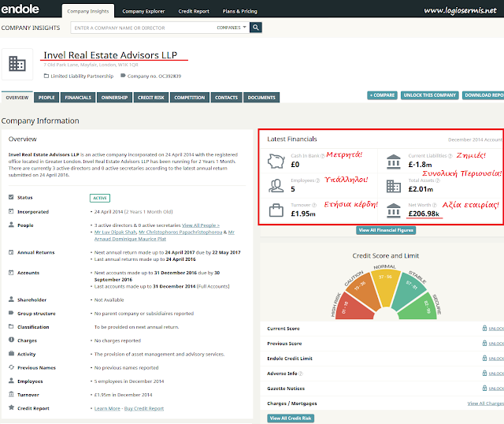Open Arnaud Dominique Maurice Plat link
504x424 pixels.
click(130, 239)
